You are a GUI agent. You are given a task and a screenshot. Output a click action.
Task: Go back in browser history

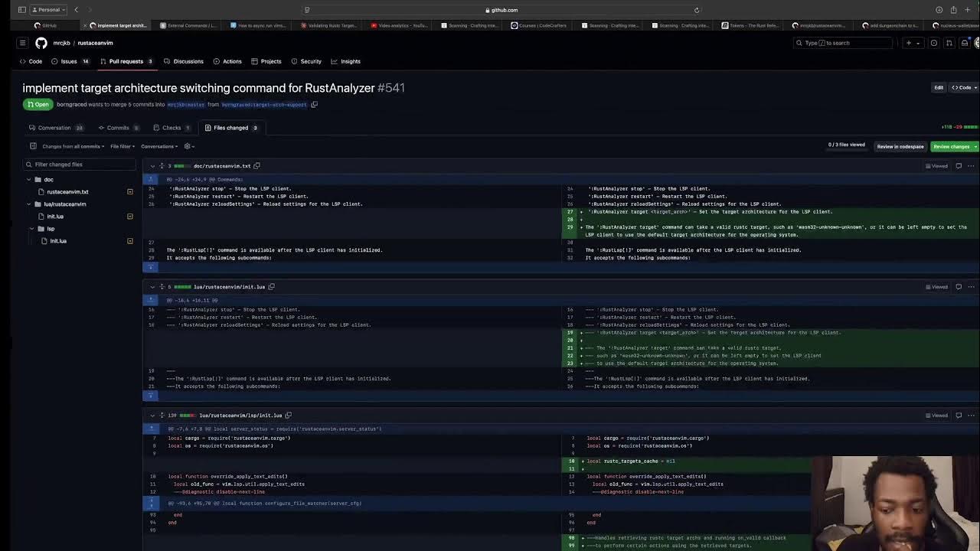[76, 10]
